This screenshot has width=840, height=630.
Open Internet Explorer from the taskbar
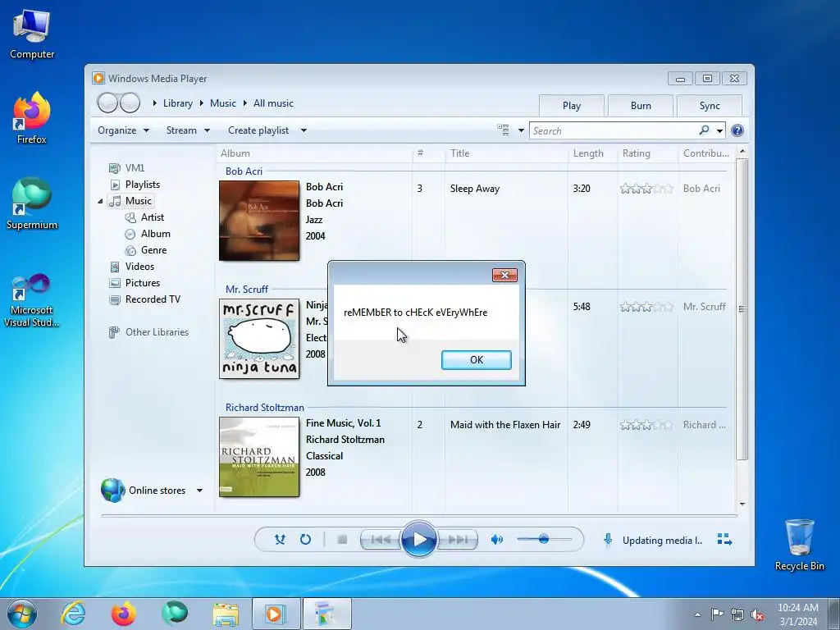pos(73,614)
